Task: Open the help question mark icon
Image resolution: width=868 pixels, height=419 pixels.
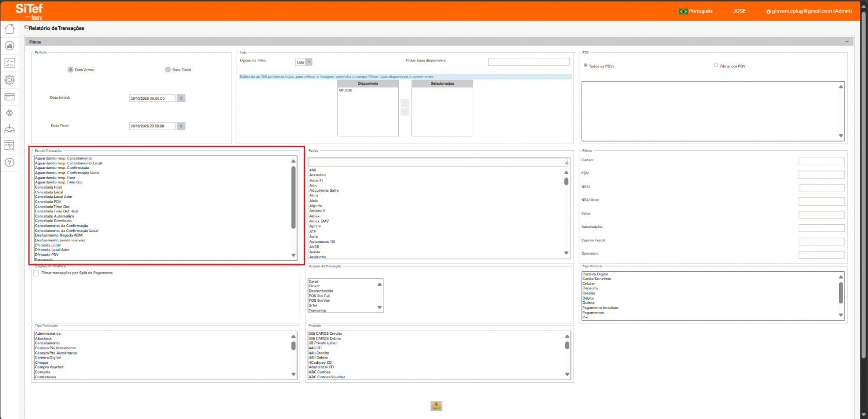Action: point(9,163)
